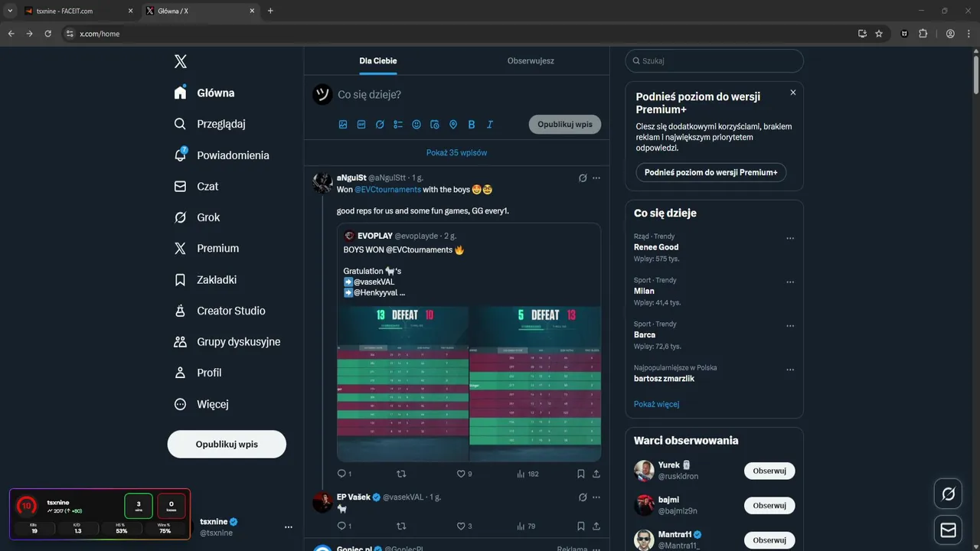Viewport: 980px width, 551px height.
Task: Switch to Obserwujesz tab
Action: pos(531,60)
